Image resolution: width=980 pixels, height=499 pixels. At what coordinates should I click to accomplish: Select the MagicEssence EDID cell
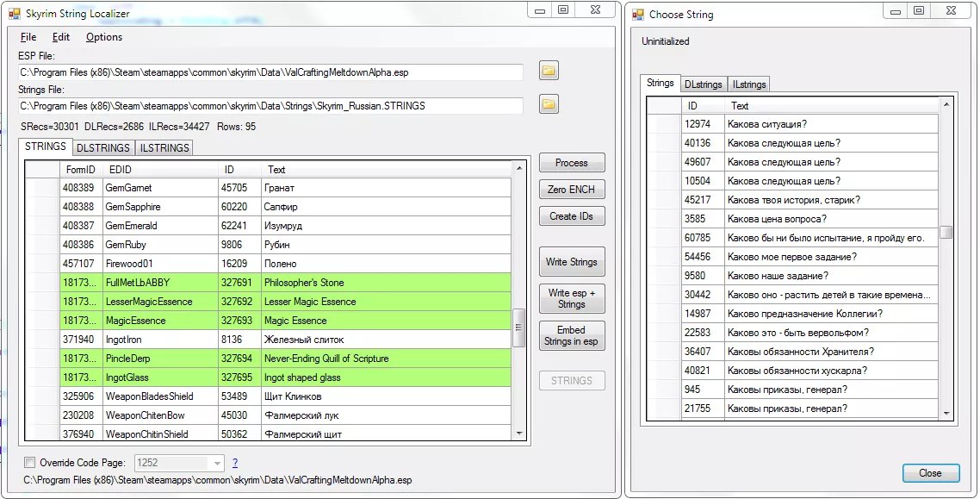coord(161,321)
